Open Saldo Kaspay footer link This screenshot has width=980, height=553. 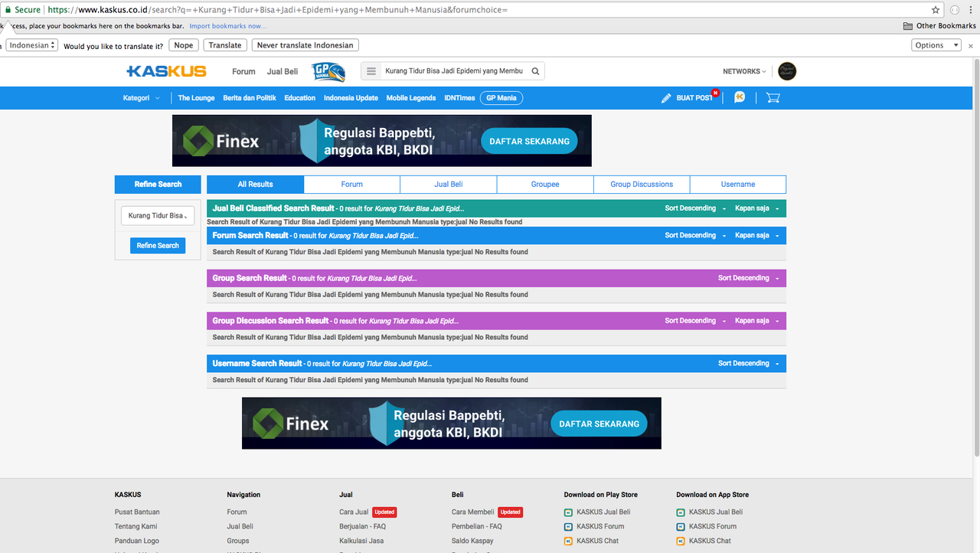(472, 542)
